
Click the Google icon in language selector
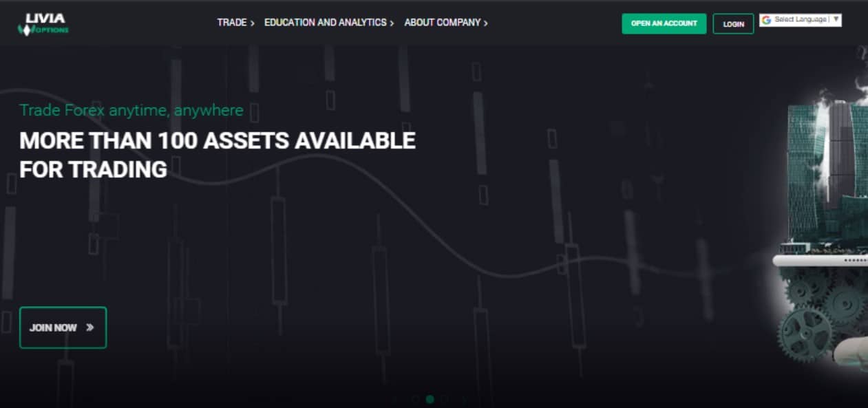point(766,20)
